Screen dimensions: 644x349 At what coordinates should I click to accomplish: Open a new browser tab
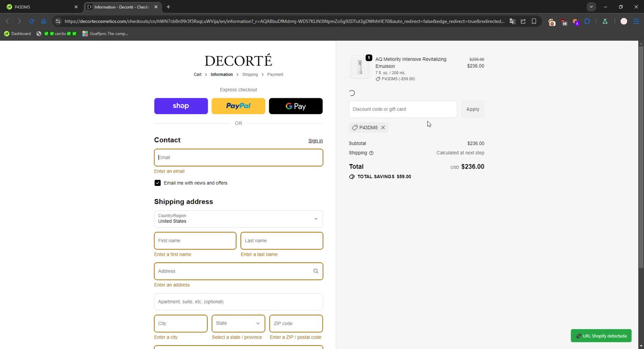click(168, 7)
